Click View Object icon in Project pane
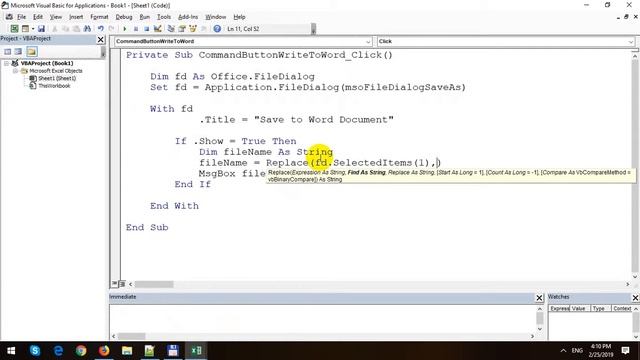The height and width of the screenshot is (360, 640). click(x=18, y=51)
